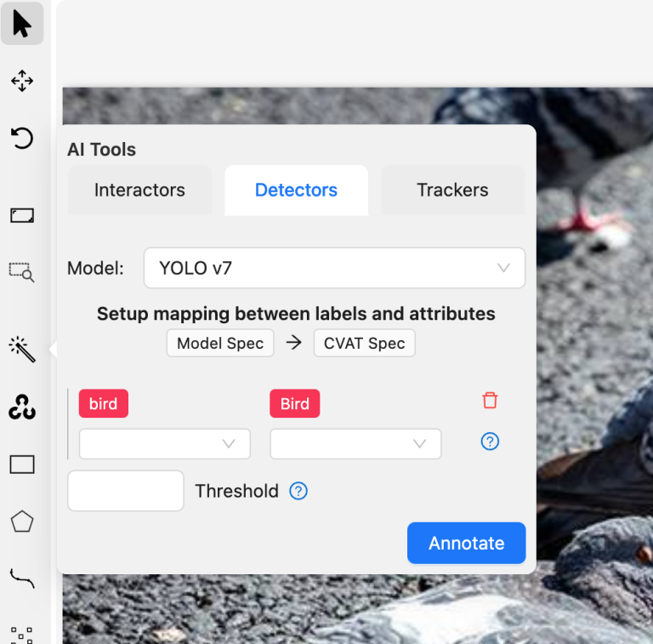Screen dimensions: 653x644
Task: Click the Fit image icon
Action: coord(22,215)
